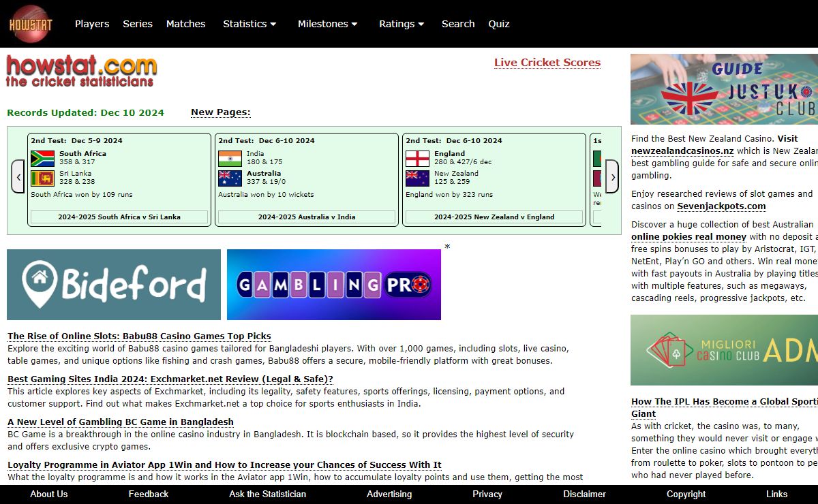Click 'Australia won by 10 wickets' result
The width and height of the screenshot is (818, 504).
point(266,195)
